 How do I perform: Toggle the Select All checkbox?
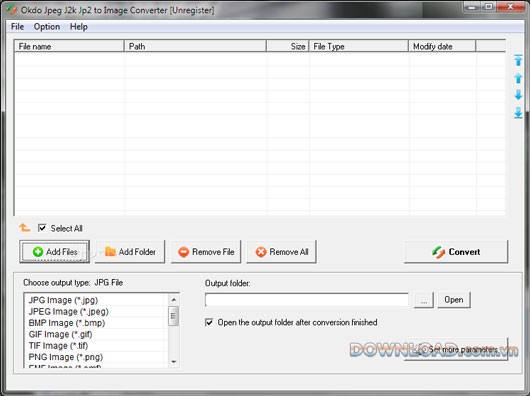point(42,228)
